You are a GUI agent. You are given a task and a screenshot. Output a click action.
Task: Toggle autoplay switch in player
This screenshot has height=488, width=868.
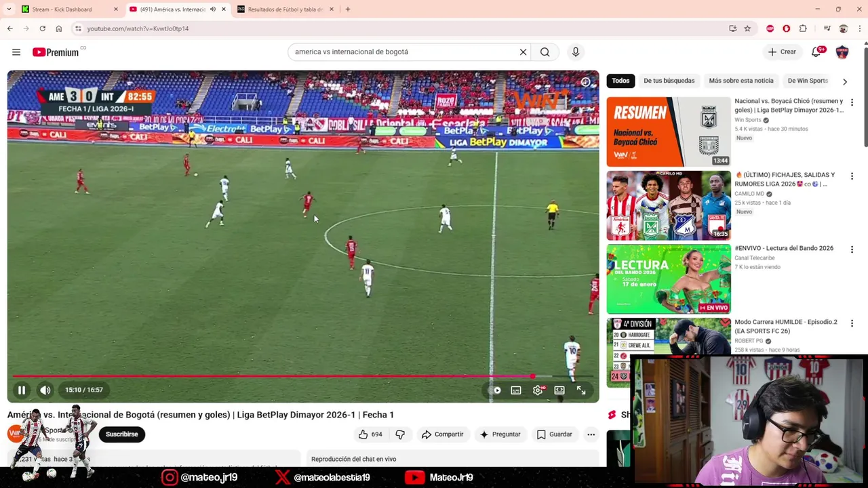(496, 390)
